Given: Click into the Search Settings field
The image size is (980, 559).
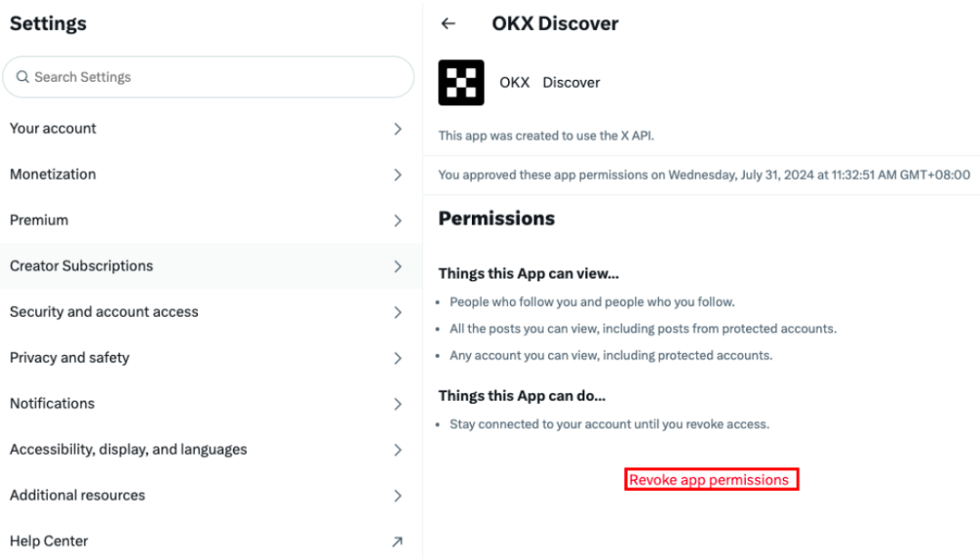Looking at the screenshot, I should pos(208,77).
